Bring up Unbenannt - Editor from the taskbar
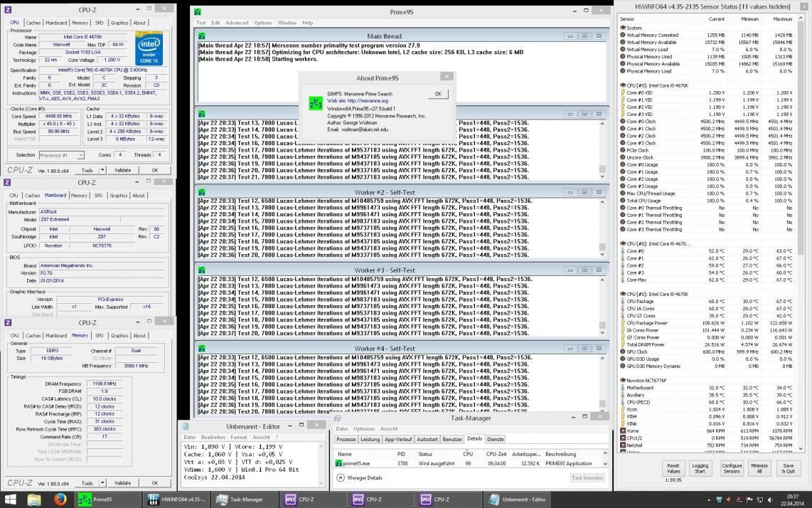The height and width of the screenshot is (508, 812). (x=518, y=499)
